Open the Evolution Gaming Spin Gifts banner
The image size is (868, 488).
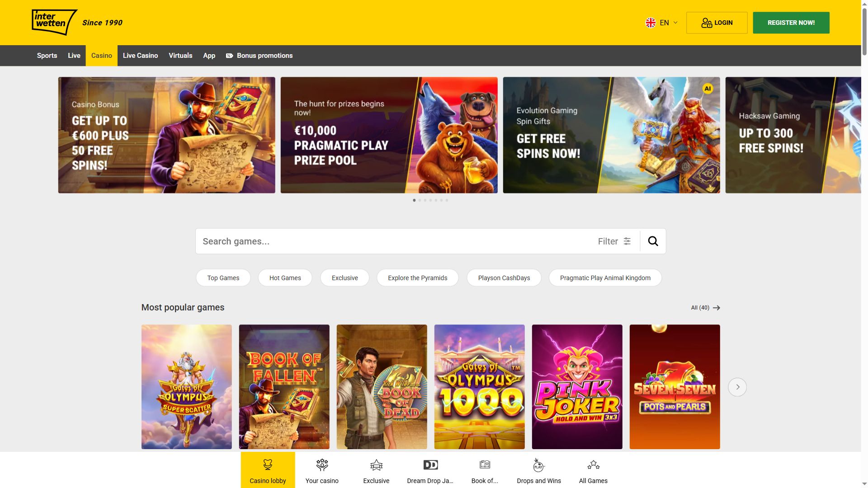coord(611,135)
